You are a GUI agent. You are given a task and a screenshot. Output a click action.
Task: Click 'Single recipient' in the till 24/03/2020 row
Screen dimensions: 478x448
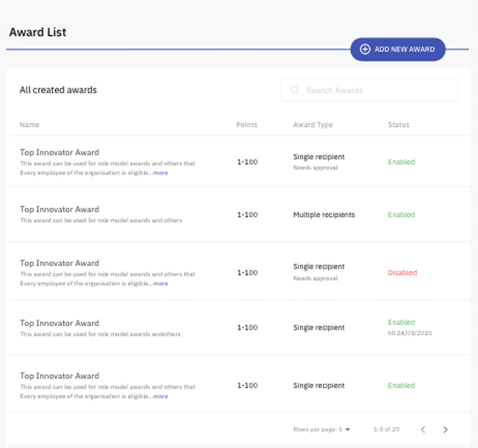point(319,327)
